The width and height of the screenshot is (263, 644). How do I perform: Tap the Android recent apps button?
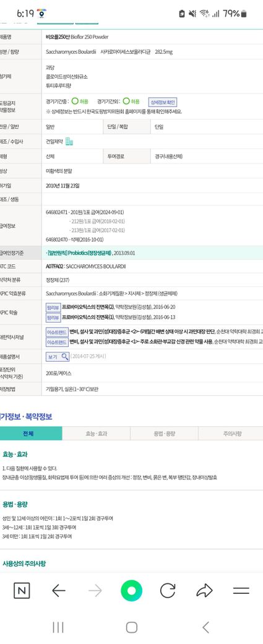pos(58,627)
